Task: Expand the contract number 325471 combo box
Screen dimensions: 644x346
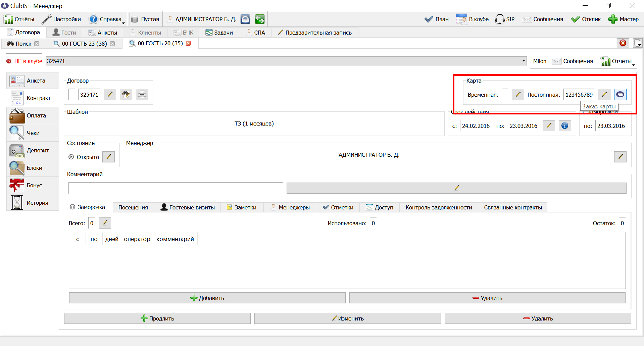Action: (523, 61)
